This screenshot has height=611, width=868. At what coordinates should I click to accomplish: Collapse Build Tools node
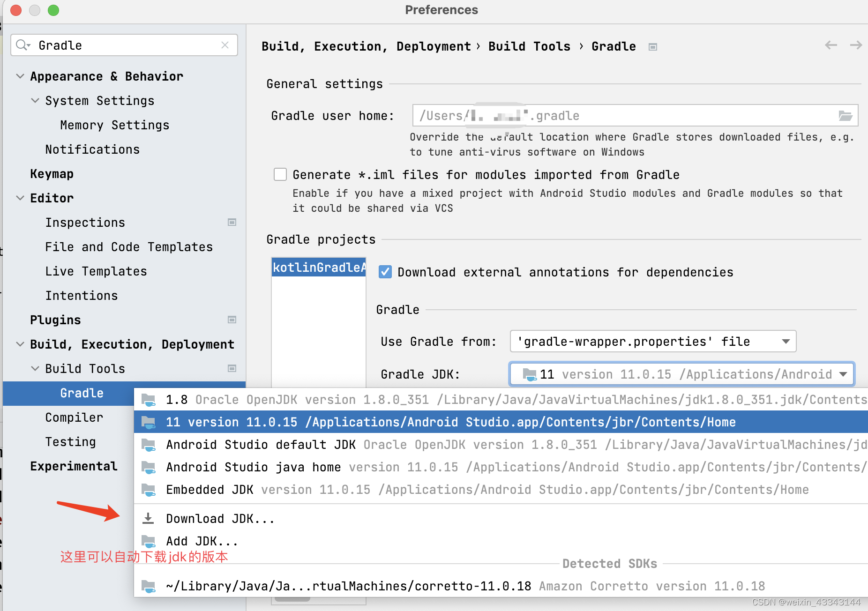click(x=35, y=368)
